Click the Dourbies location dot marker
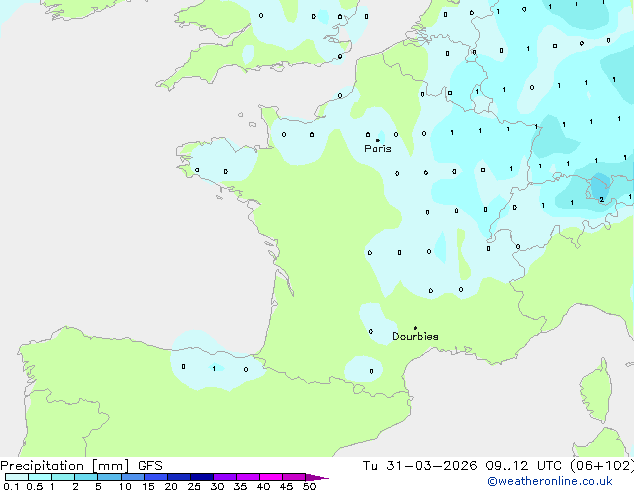 [415, 328]
